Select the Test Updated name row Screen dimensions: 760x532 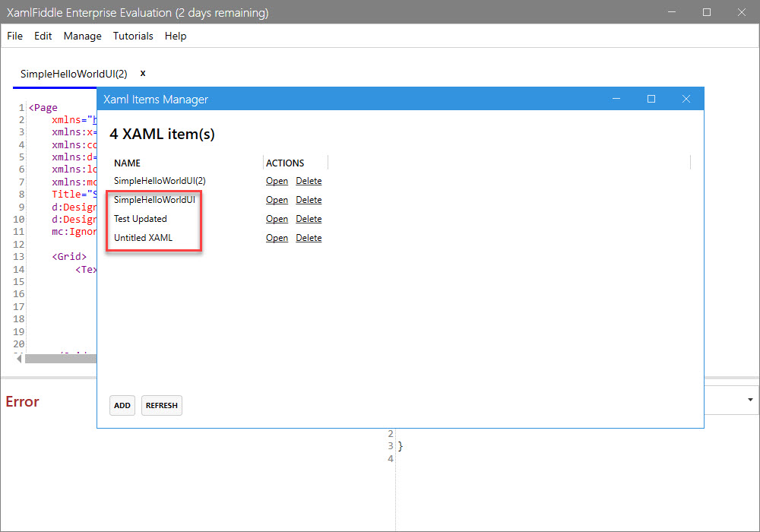140,219
